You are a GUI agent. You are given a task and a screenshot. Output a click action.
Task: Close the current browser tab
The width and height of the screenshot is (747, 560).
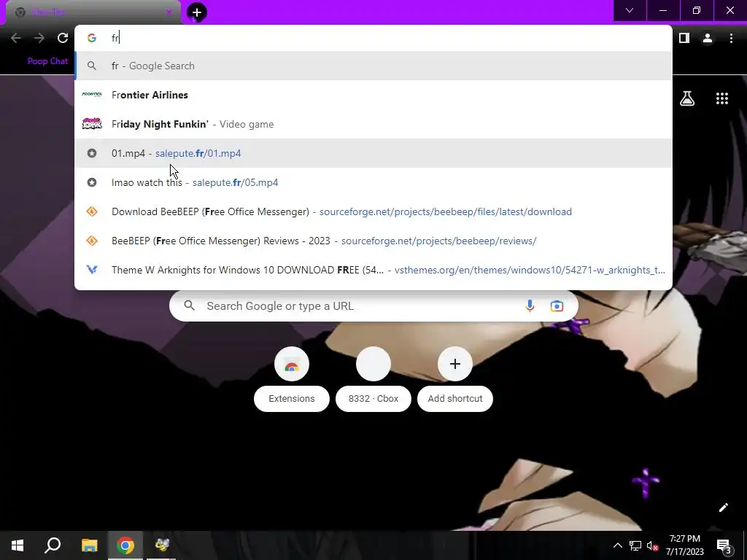[169, 12]
